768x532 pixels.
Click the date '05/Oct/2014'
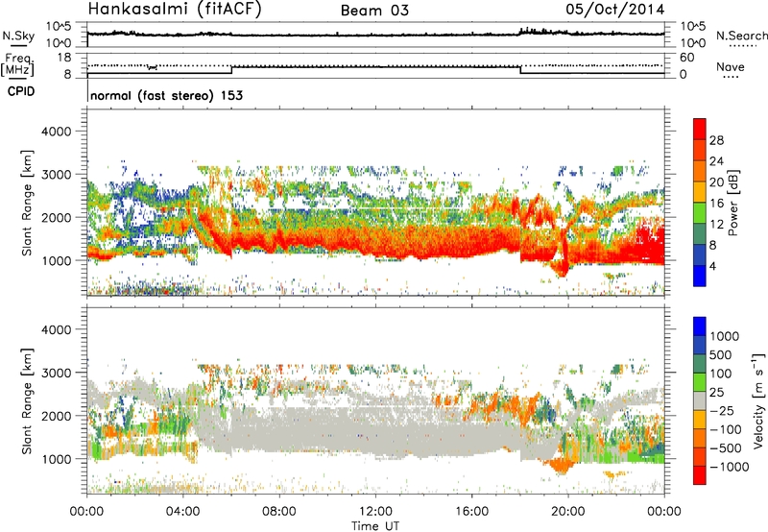[615, 10]
